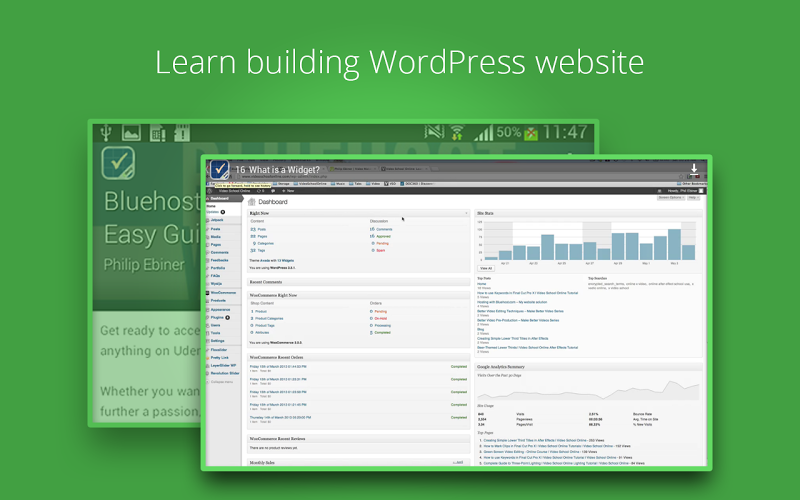Click the Spam comments link
800x500 pixels.
coord(381,251)
